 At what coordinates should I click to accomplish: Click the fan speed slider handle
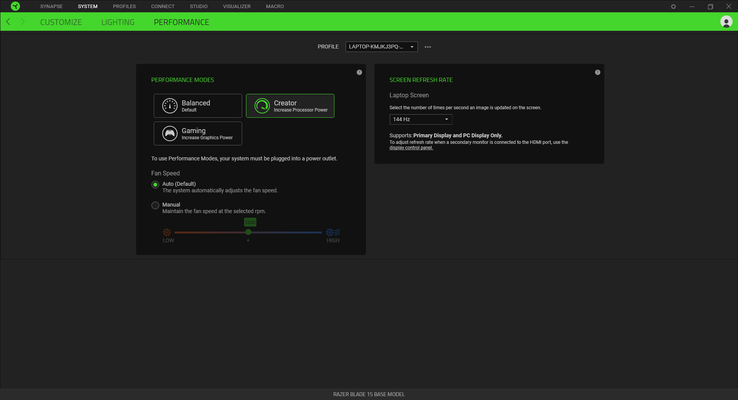pos(248,232)
